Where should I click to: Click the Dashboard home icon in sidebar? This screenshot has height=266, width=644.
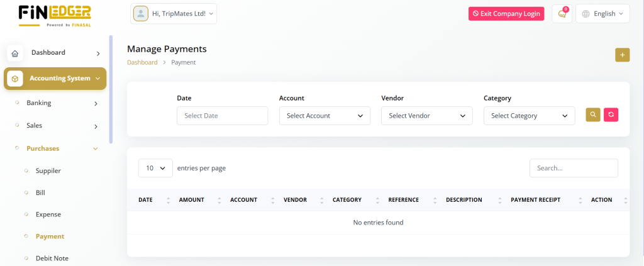(15, 53)
